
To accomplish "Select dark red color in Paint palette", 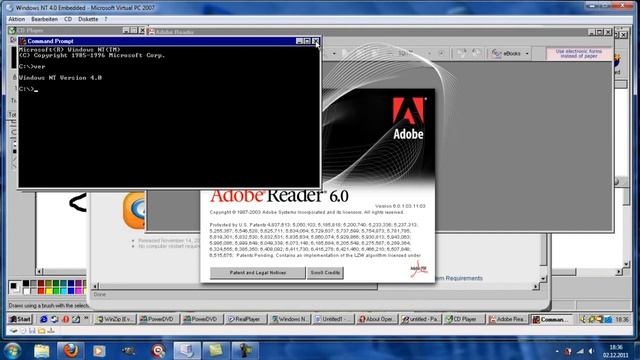I will point(41,283).
